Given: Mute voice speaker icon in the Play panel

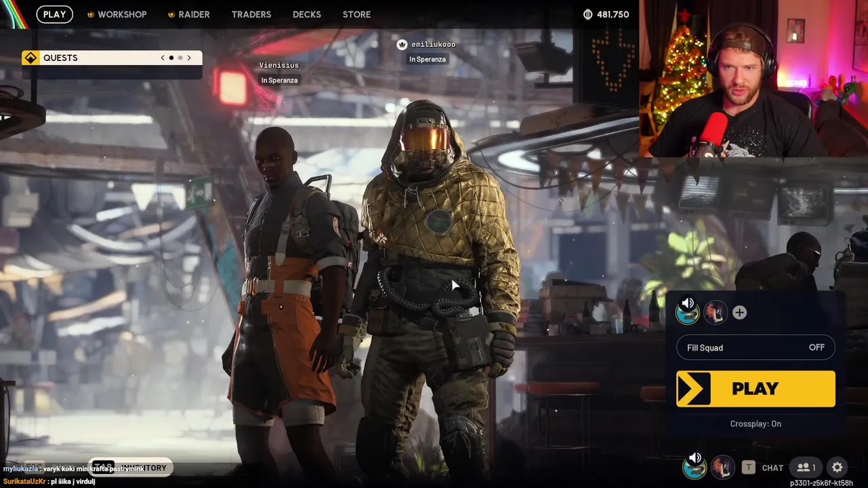Looking at the screenshot, I should 688,303.
